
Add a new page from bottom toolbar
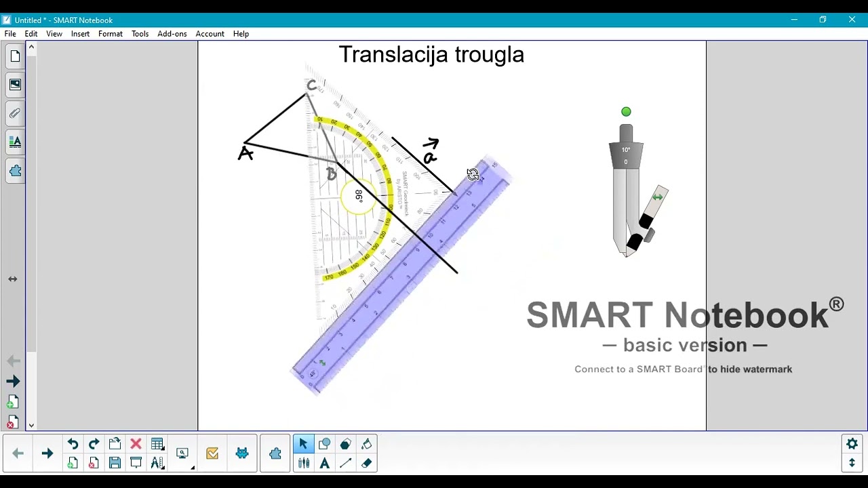(73, 463)
